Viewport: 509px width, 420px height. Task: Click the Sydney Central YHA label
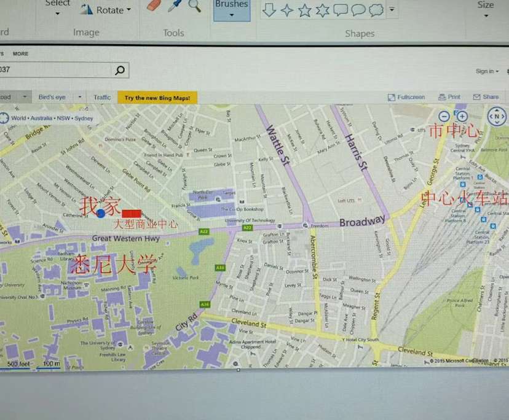pos(462,148)
